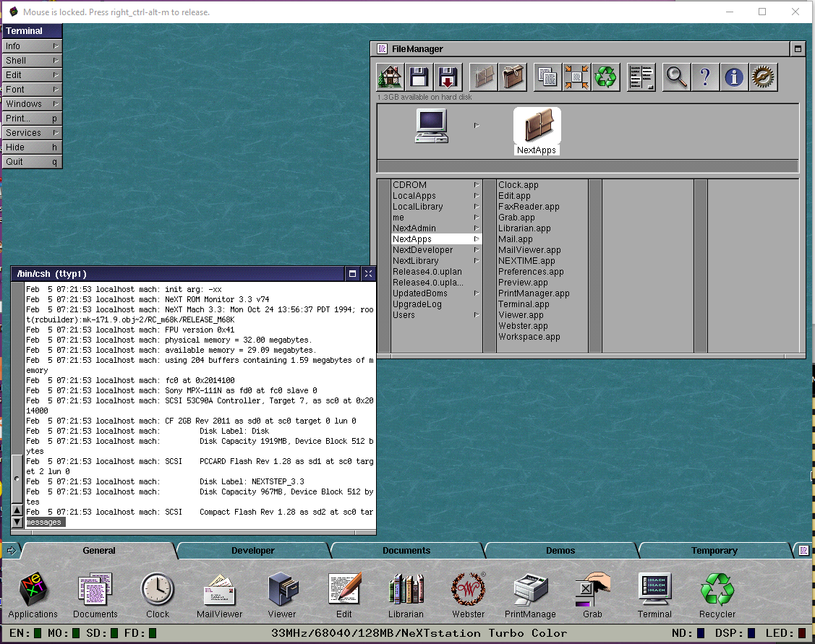Open Find with the magnifying glass icon
The image size is (815, 644).
(676, 77)
